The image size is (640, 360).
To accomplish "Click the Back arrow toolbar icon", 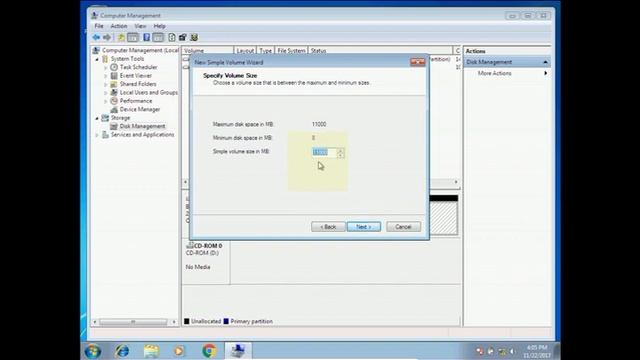I will pyautogui.click(x=96, y=38).
